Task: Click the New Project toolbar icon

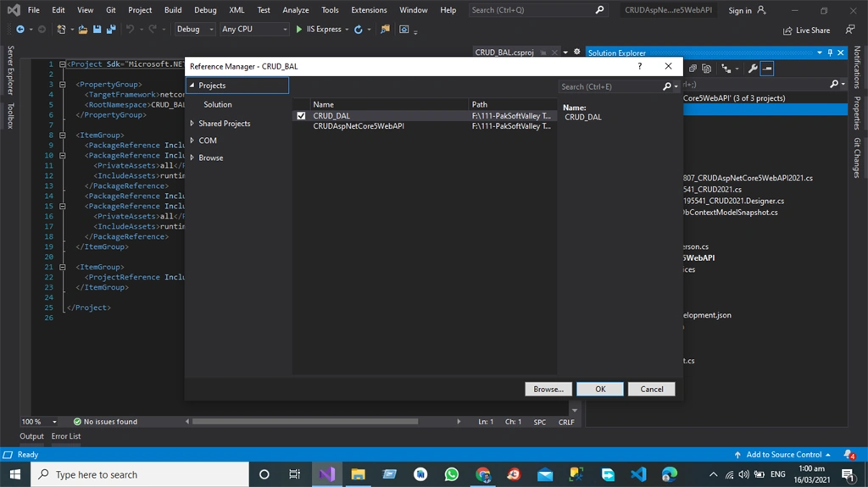Action: pos(61,30)
